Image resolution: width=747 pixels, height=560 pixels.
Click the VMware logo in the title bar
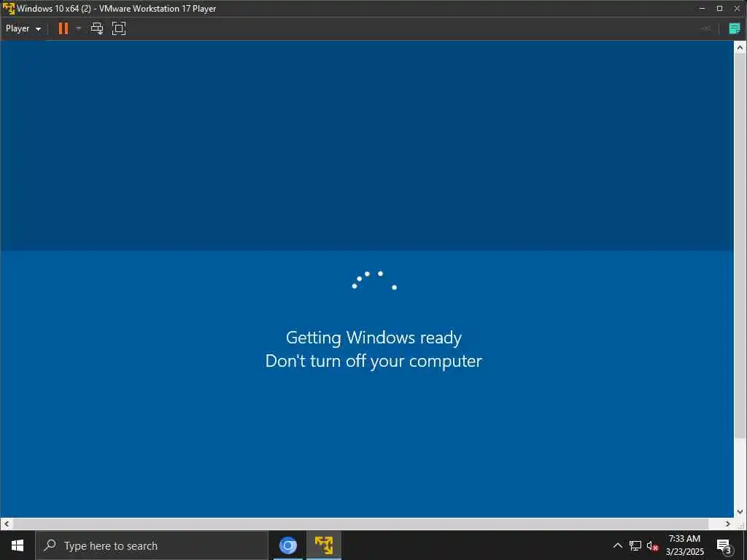(x=9, y=8)
